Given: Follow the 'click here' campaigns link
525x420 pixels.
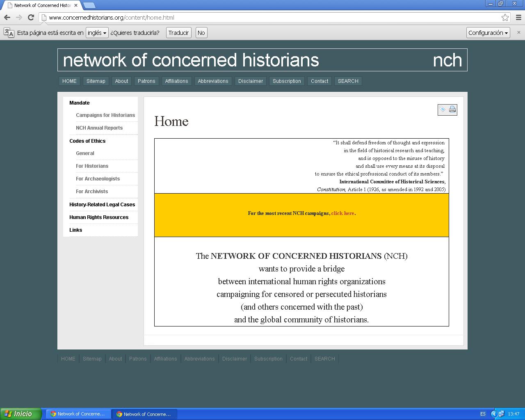Looking at the screenshot, I should coord(342,213).
